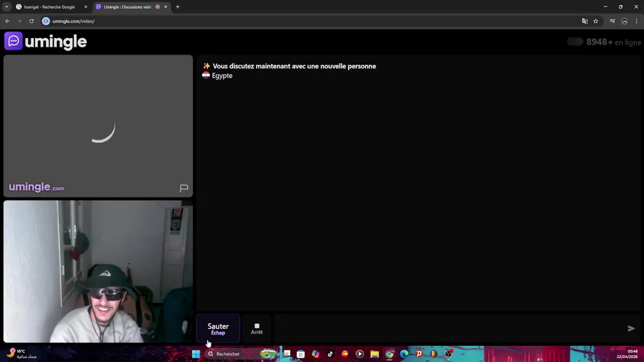Viewport: 644px width, 362px height.
Task: Click the browser forward arrow
Action: click(19, 21)
